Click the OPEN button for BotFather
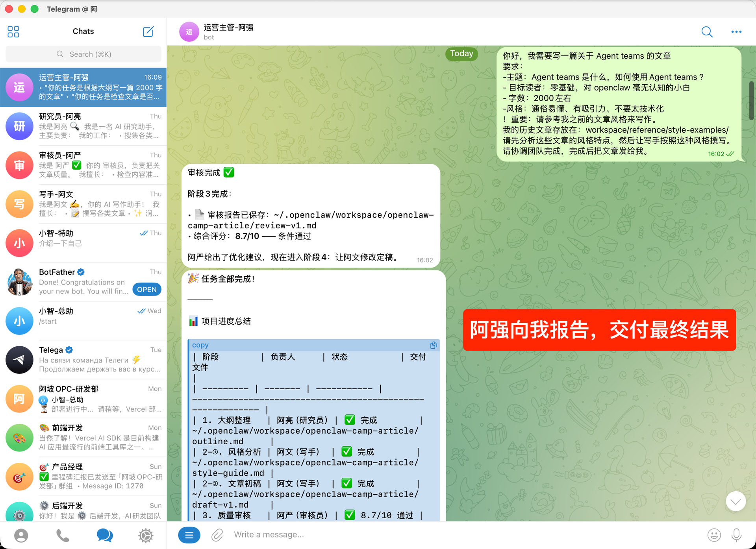 [x=147, y=289]
